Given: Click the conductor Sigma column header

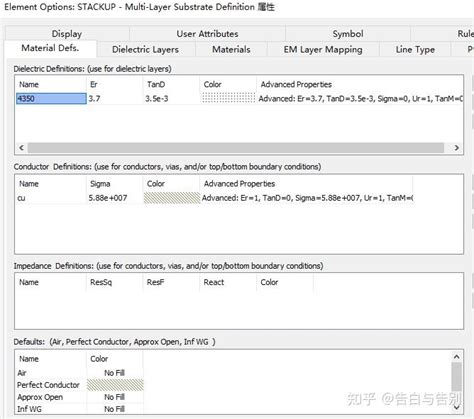Looking at the screenshot, I should [115, 184].
